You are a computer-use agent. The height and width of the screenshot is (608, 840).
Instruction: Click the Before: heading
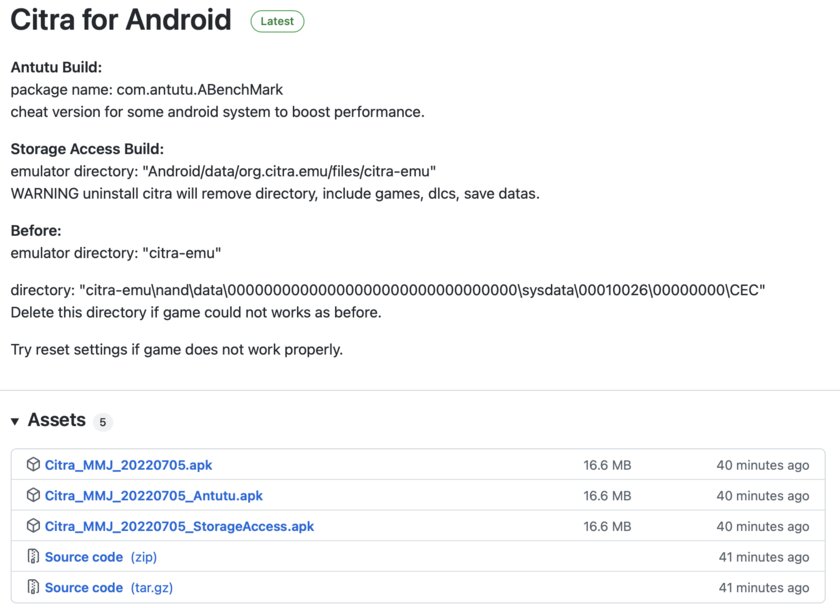pyautogui.click(x=36, y=230)
